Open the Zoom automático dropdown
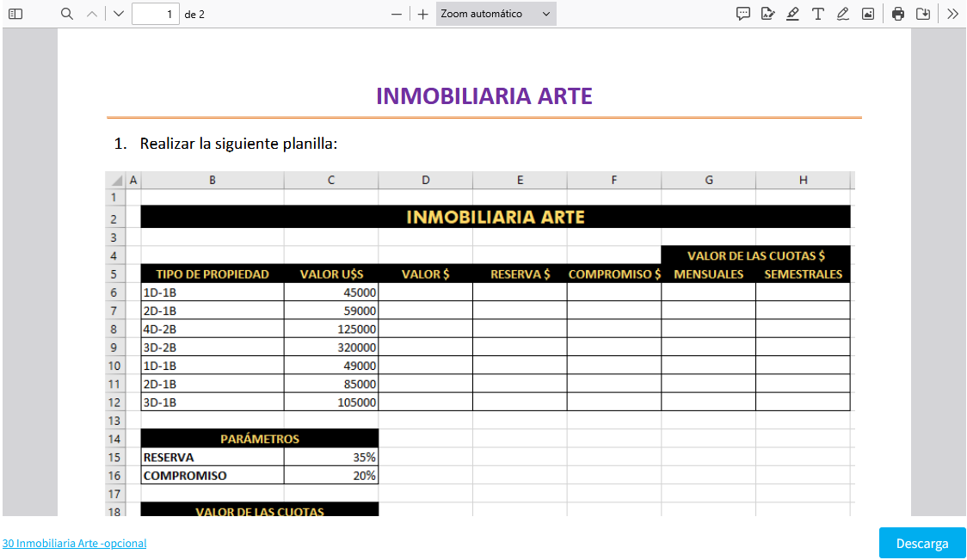Screen dimensions: 967x560 tap(496, 14)
